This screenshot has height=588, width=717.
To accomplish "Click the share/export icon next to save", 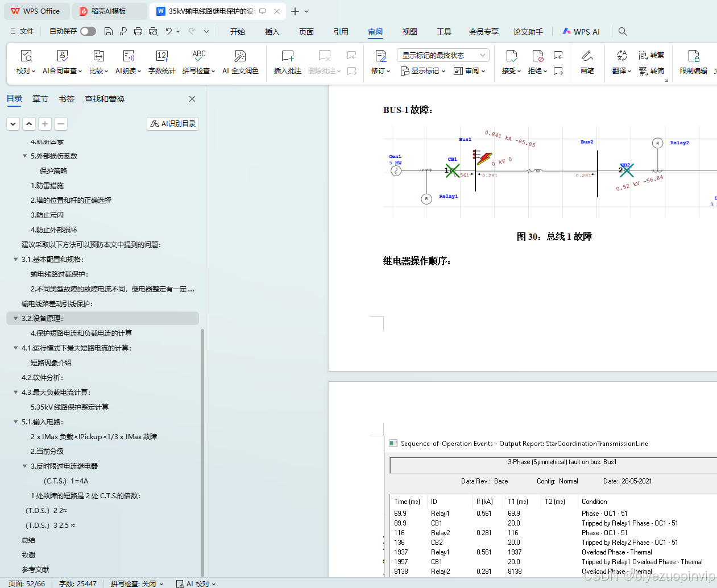I will pos(123,31).
